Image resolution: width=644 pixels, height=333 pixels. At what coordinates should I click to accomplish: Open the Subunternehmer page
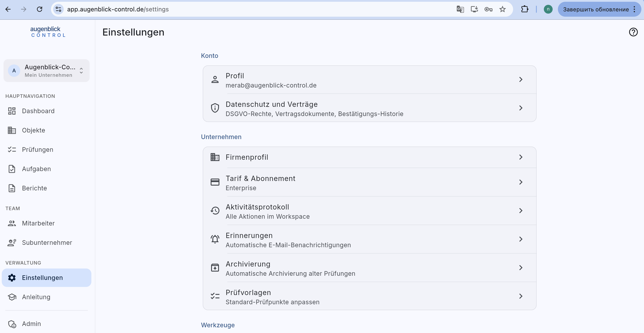[x=47, y=242]
